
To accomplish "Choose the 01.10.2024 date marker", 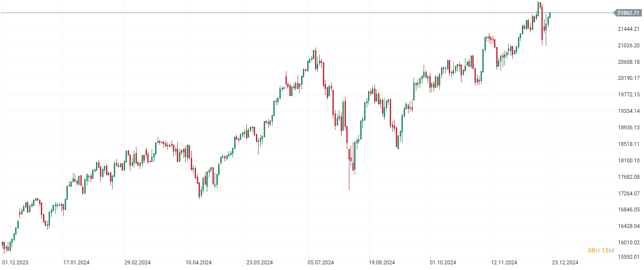I will pyautogui.click(x=443, y=263).
